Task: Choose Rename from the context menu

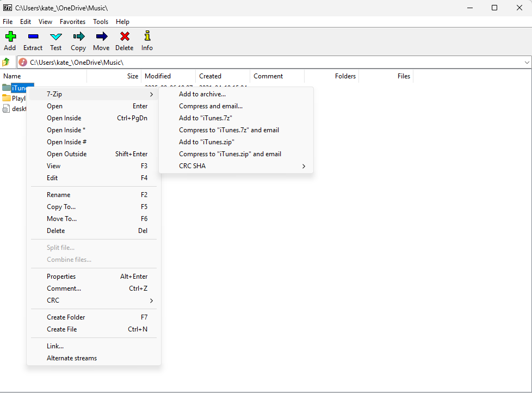Action: [58, 194]
